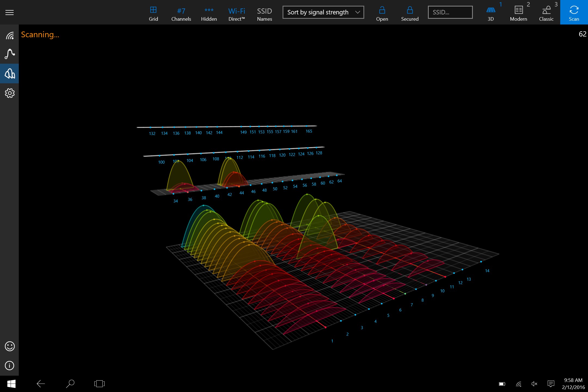Screen dimensions: 588x392
Task: Open the signal history graph view in sidebar
Action: (10, 54)
